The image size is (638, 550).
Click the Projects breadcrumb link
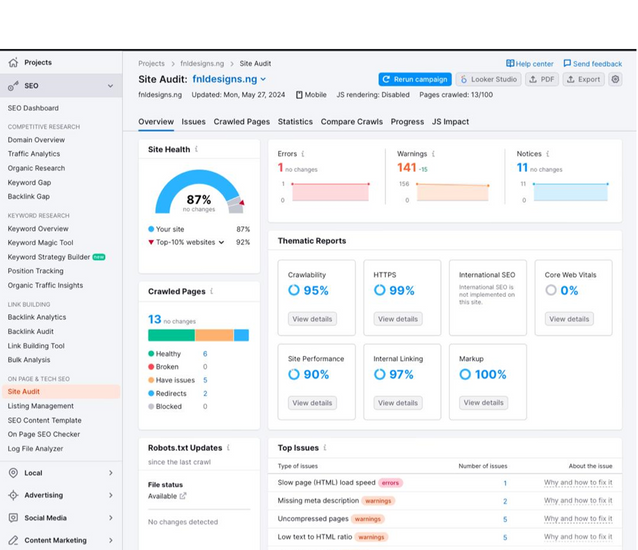tap(151, 63)
